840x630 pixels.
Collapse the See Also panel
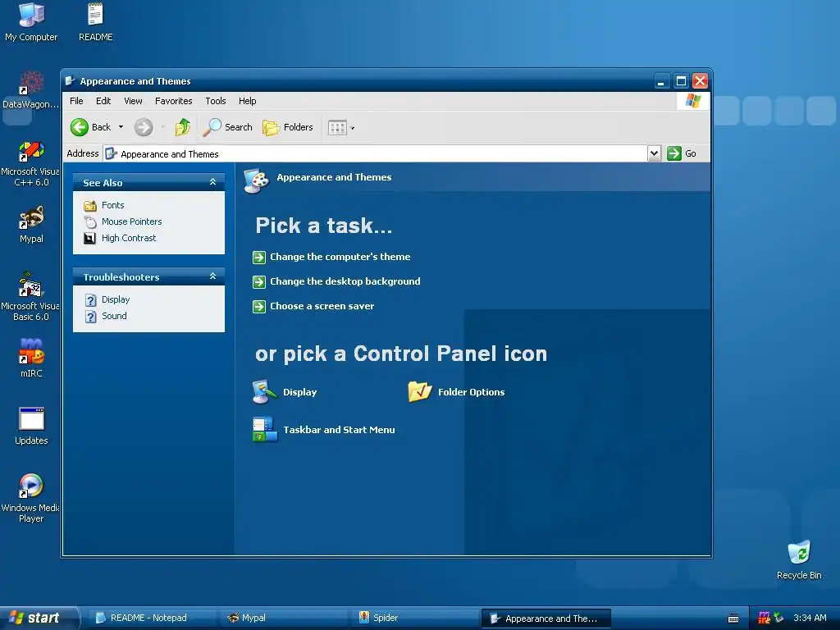212,182
